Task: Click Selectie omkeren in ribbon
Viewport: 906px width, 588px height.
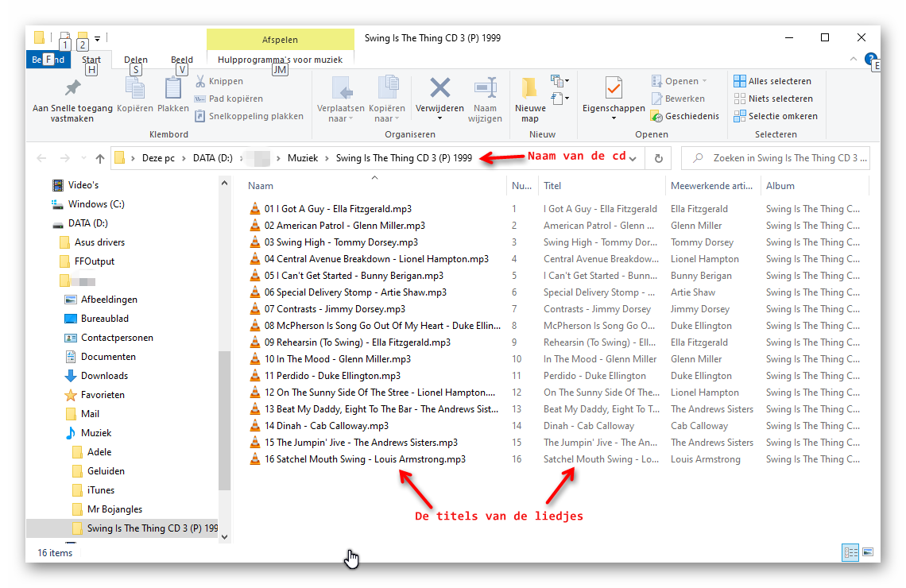Action: (775, 116)
